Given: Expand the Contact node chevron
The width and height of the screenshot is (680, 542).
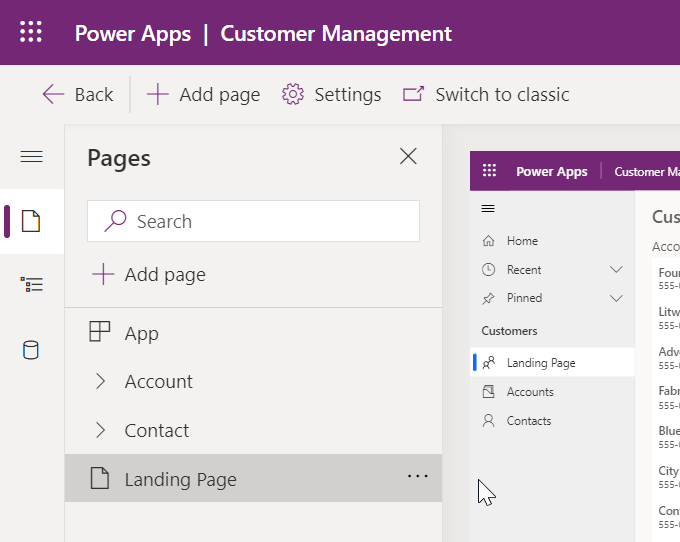Looking at the screenshot, I should [100, 430].
